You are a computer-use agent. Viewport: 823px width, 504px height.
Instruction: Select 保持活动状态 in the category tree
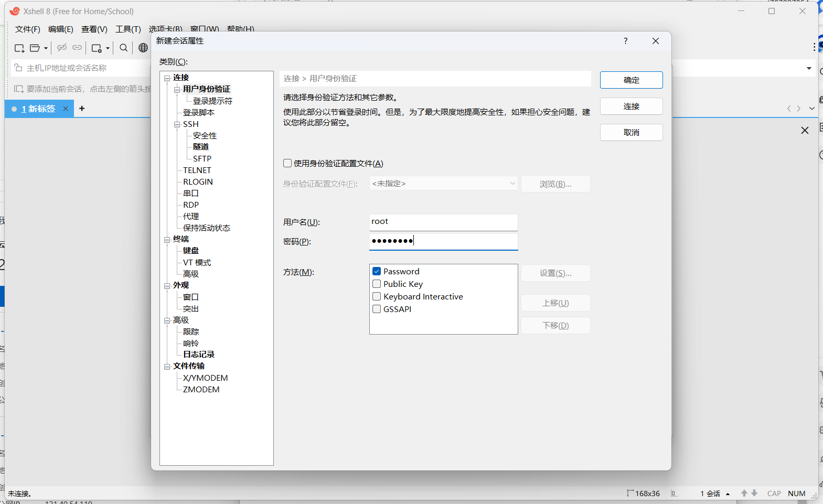pyautogui.click(x=207, y=228)
